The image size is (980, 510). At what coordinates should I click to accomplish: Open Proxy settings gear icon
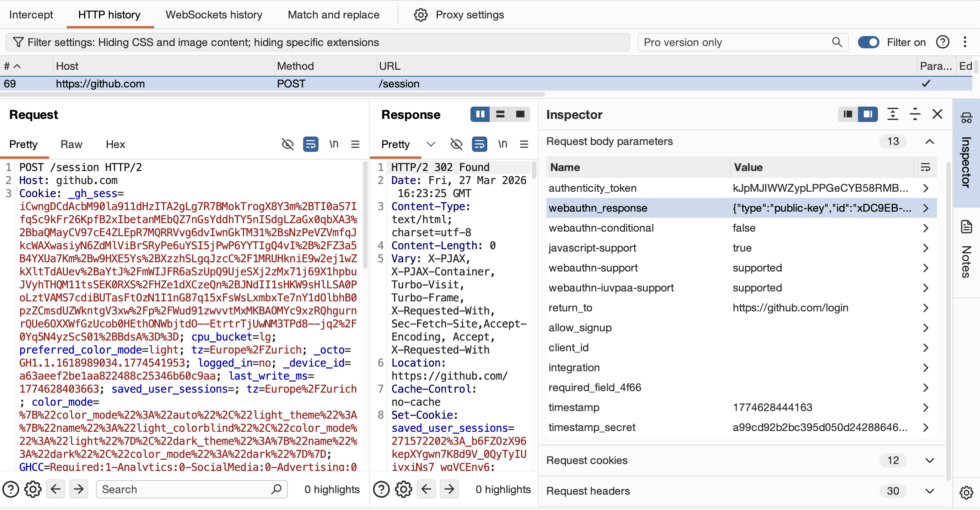pyautogui.click(x=421, y=15)
